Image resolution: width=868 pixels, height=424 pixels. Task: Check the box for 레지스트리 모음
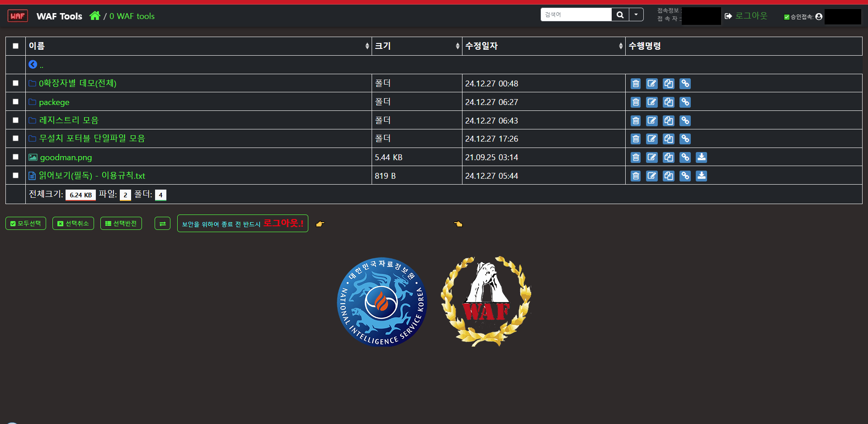click(15, 120)
